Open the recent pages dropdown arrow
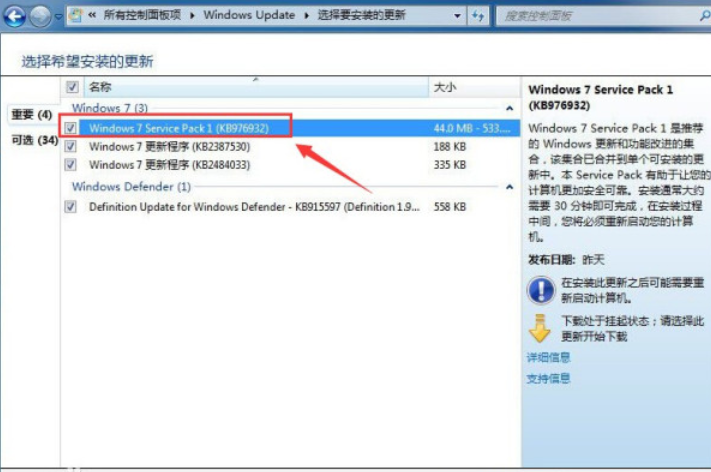The height and width of the screenshot is (472, 711). coord(58,17)
